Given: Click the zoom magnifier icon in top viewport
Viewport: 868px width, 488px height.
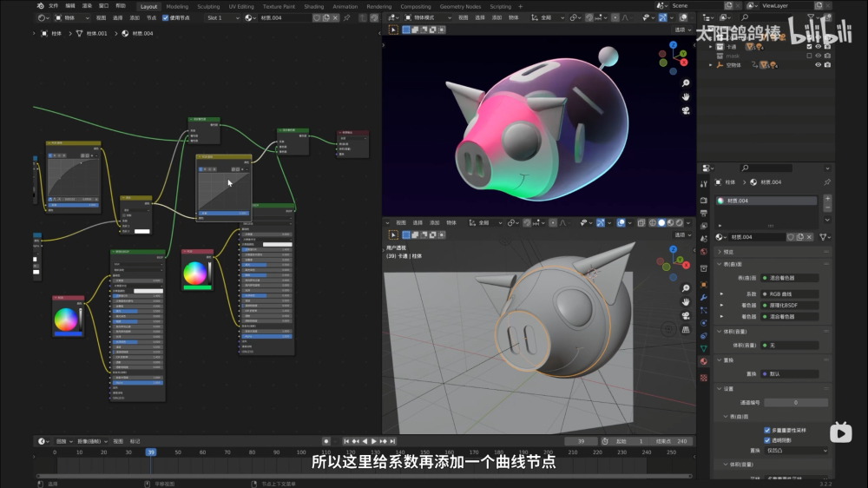Looking at the screenshot, I should pyautogui.click(x=686, y=83).
